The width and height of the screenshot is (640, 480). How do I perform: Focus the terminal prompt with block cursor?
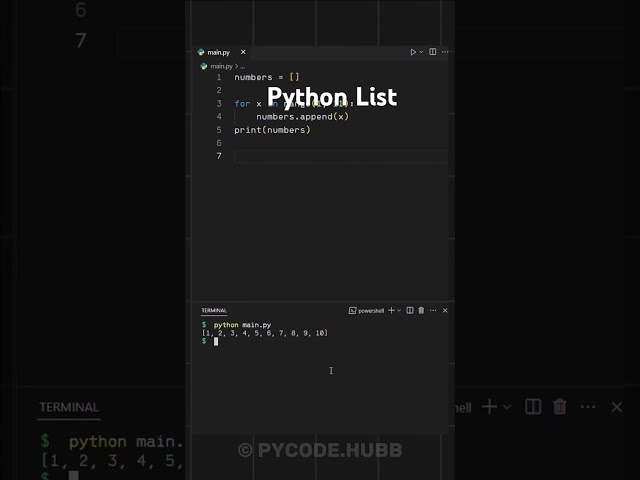(x=216, y=342)
